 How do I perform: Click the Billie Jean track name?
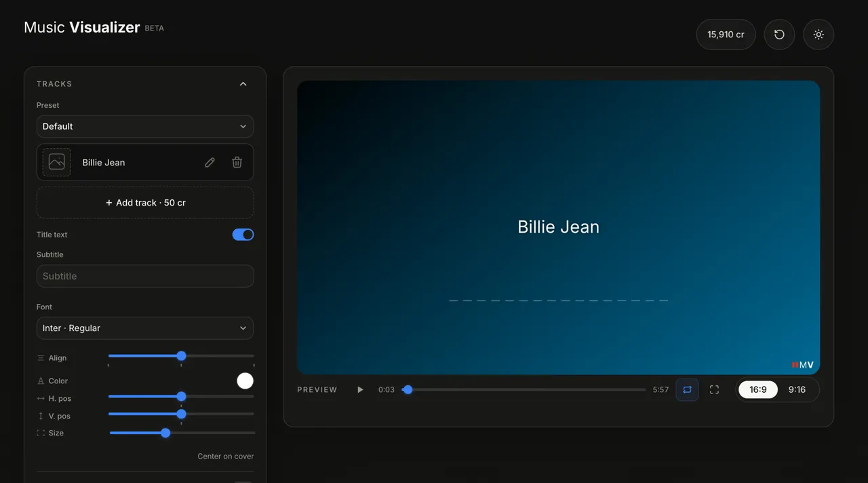[x=104, y=162]
